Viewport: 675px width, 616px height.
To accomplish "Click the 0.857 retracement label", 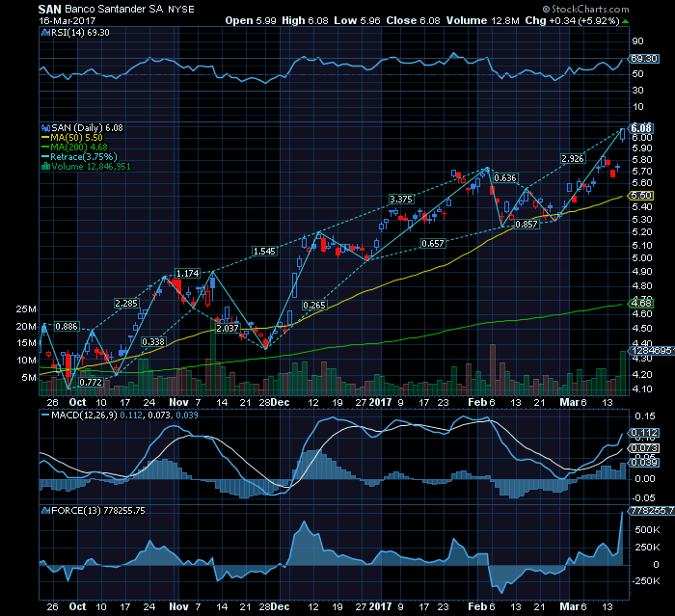I will (x=526, y=224).
